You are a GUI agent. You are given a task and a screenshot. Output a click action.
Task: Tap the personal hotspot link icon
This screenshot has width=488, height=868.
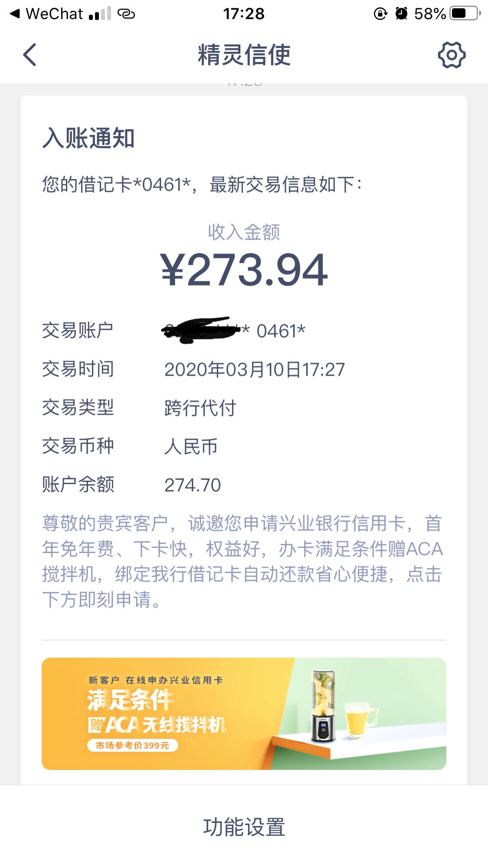point(126,14)
